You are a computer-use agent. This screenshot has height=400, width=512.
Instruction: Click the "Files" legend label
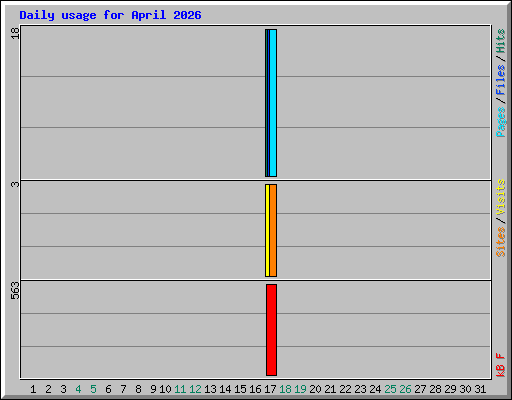(x=501, y=79)
